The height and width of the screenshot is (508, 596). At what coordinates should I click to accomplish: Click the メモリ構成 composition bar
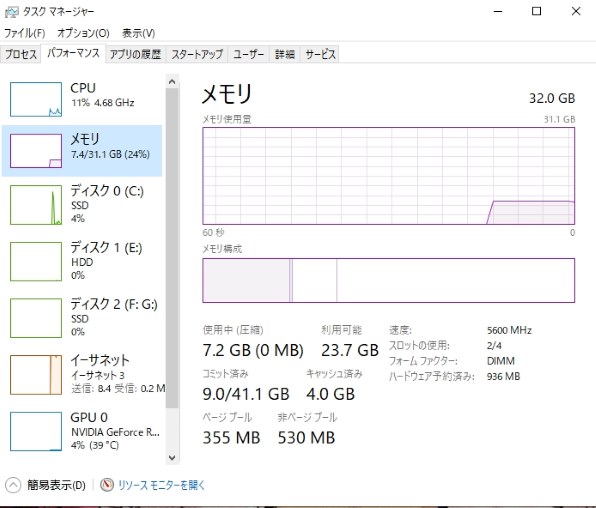click(x=388, y=281)
